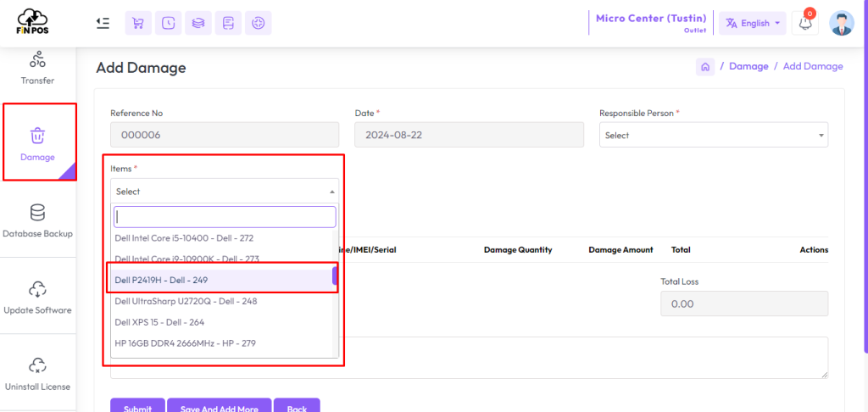Click Save And Add More
This screenshot has height=412, width=868.
point(220,406)
